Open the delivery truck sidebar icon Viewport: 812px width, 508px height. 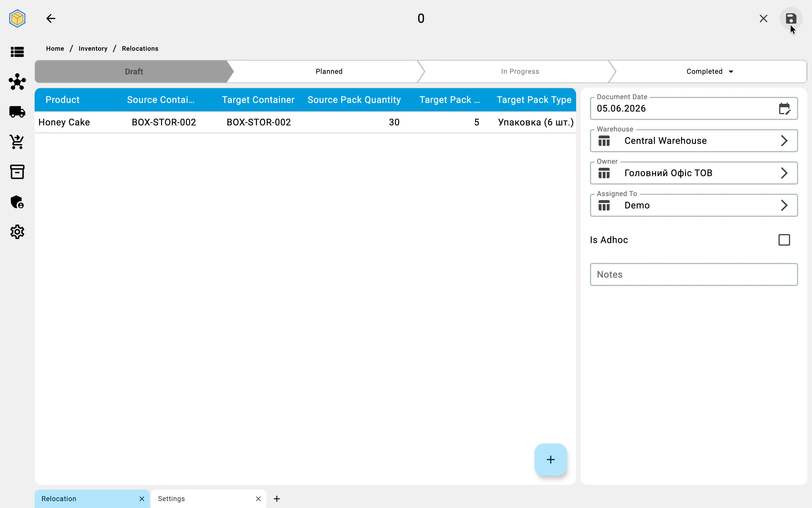click(17, 112)
